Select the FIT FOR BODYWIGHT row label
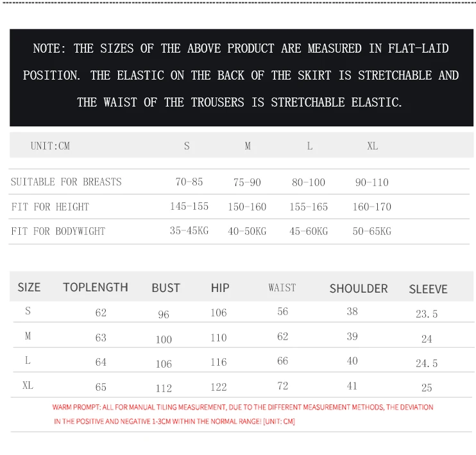Screen dimensions: 476x455 (58, 231)
